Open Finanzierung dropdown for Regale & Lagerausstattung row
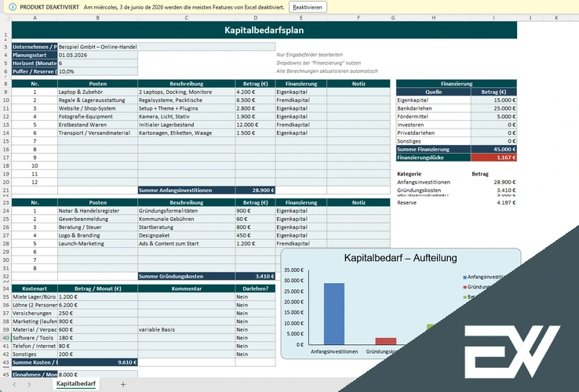This screenshot has width=579, height=392. pos(301,100)
